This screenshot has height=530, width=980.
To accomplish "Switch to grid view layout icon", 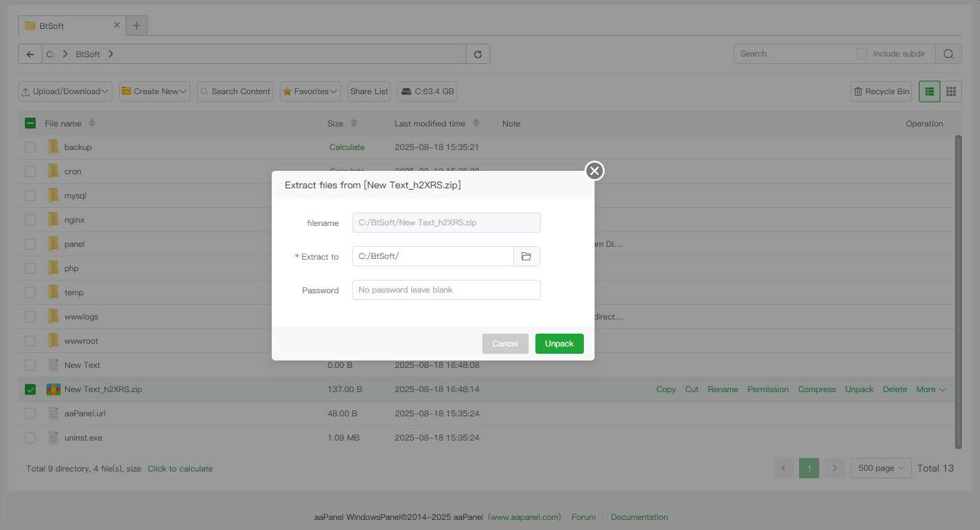I will tap(950, 91).
